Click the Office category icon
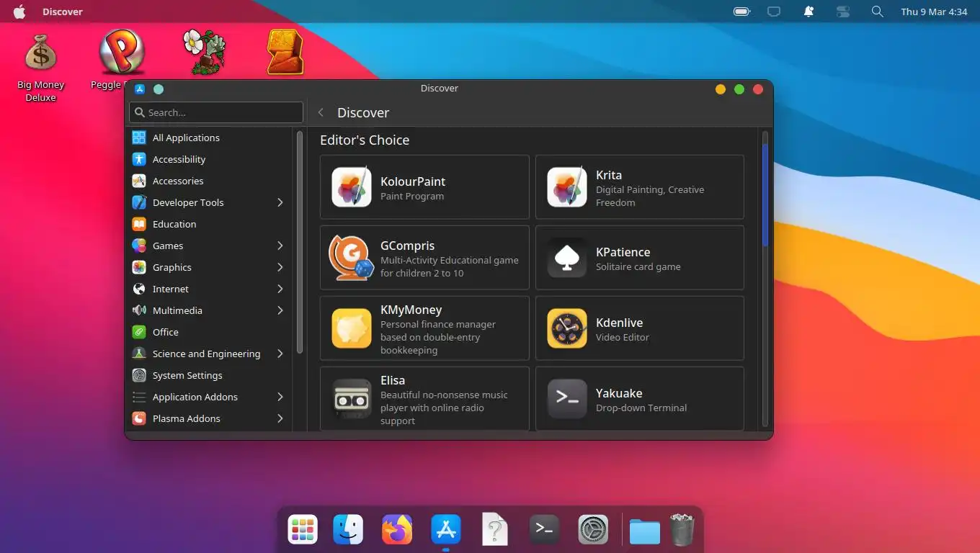The image size is (980, 553). click(139, 332)
